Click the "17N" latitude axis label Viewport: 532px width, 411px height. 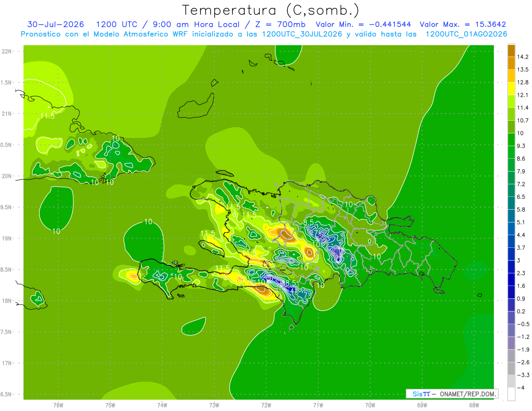8,363
